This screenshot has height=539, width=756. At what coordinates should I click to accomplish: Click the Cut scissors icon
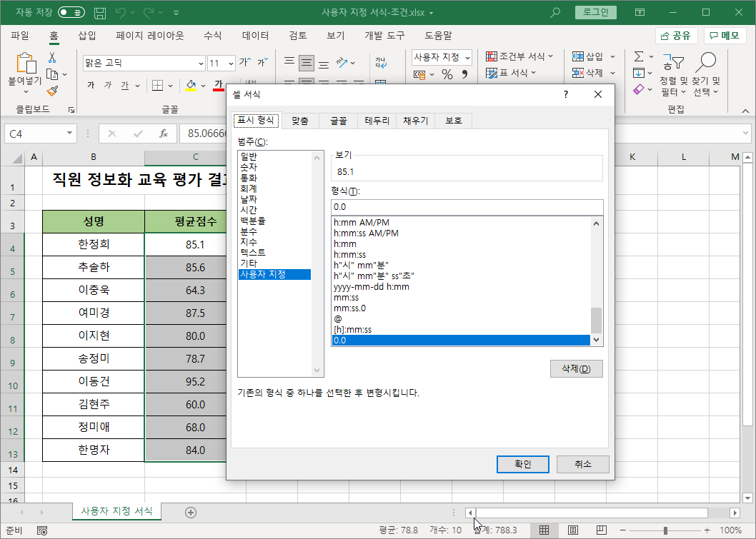point(52,58)
